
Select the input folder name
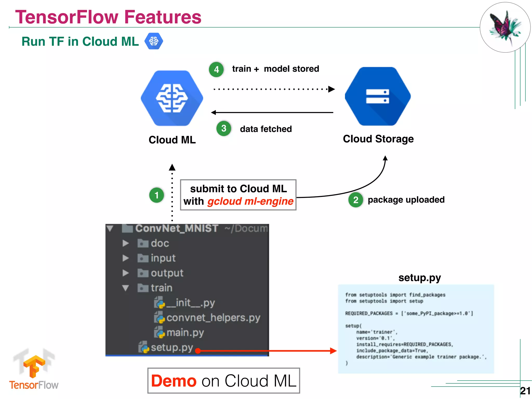pos(163,258)
